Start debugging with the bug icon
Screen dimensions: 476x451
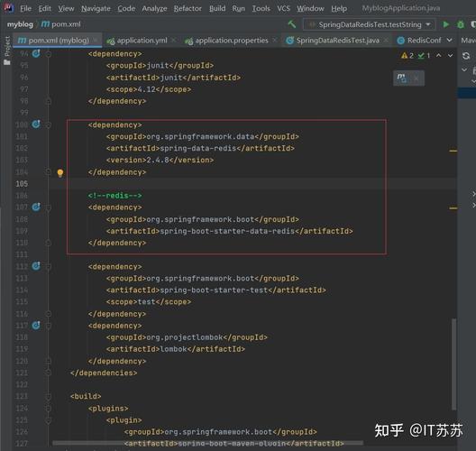tap(461, 24)
